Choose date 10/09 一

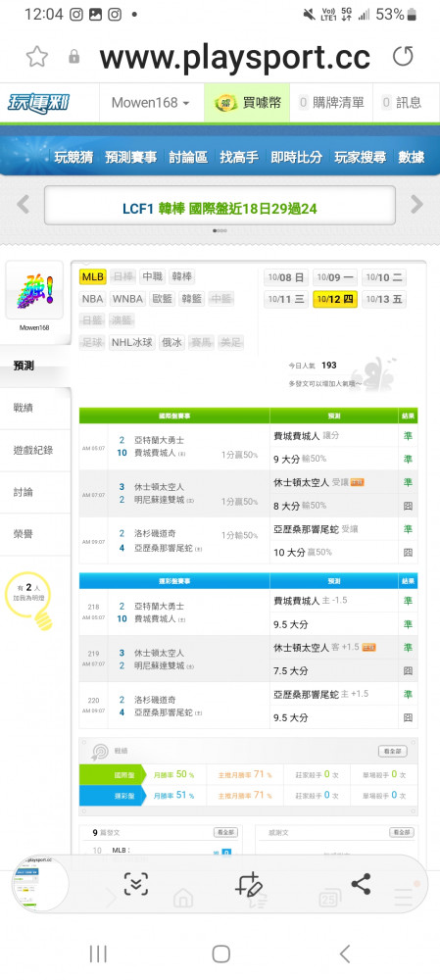(335, 277)
